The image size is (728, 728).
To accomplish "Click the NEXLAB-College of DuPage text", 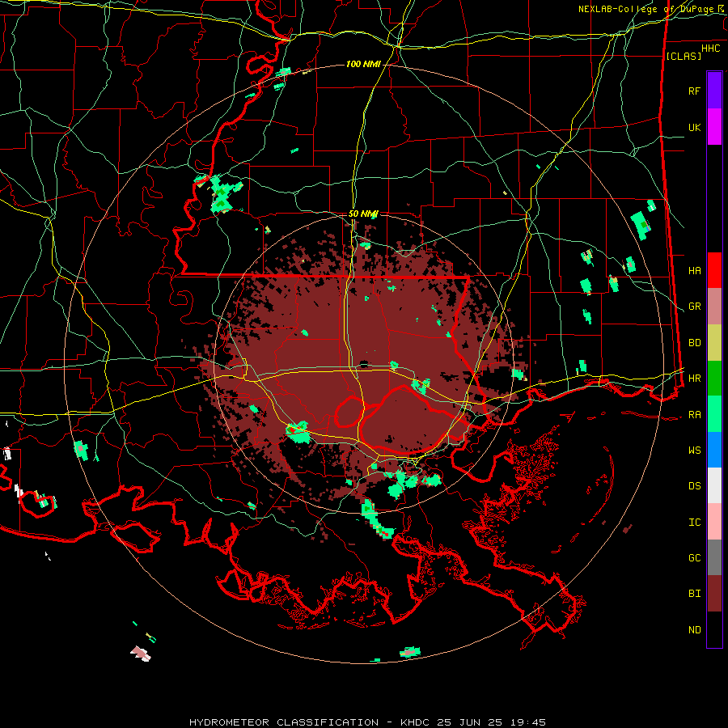I will [x=647, y=9].
